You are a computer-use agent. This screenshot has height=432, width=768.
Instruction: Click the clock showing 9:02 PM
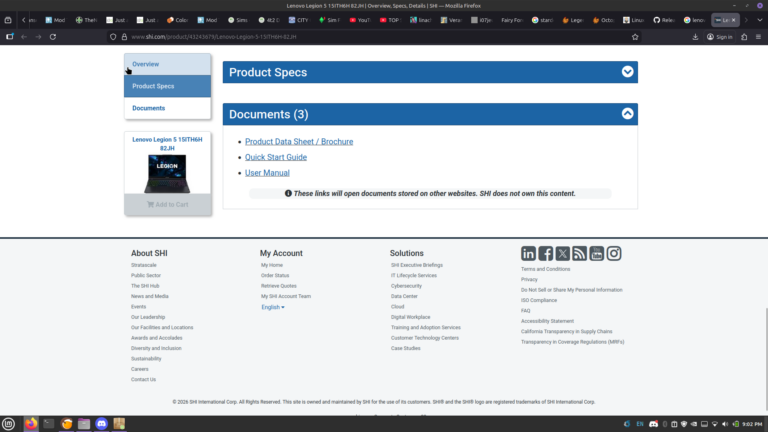tap(752, 424)
